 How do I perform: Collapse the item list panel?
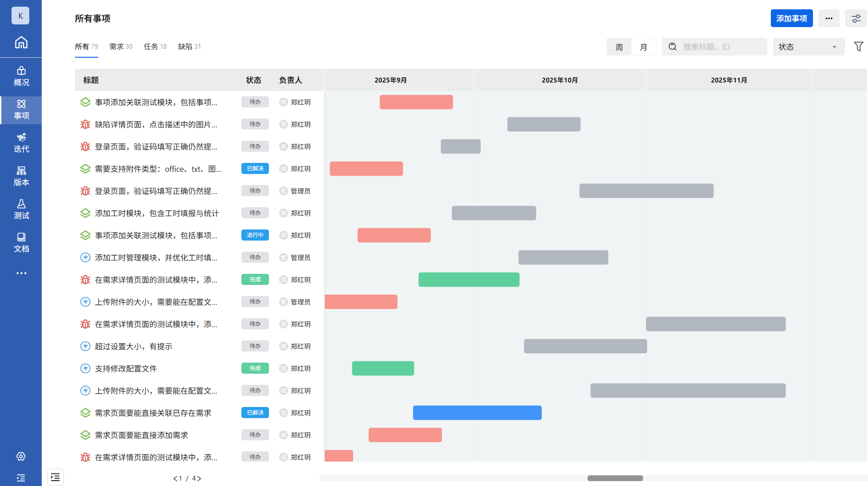(x=55, y=477)
